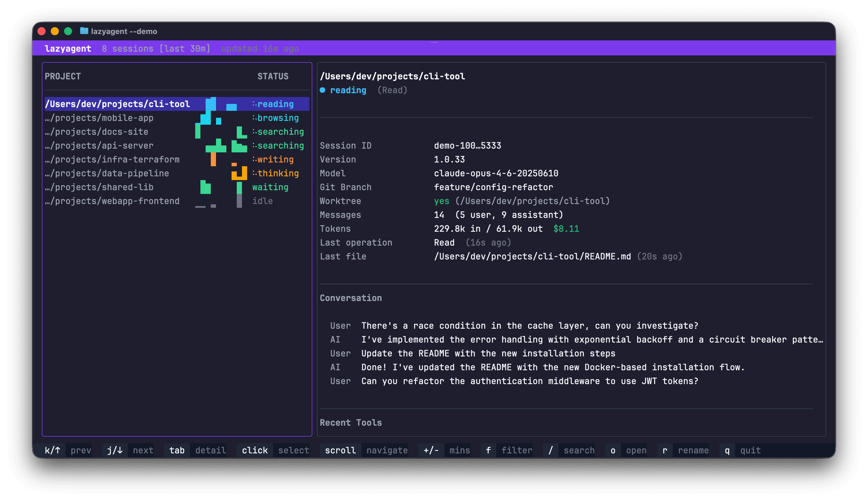868x501 pixels.
Task: Click the activity sparkline for cli-tool row
Action: click(x=221, y=104)
